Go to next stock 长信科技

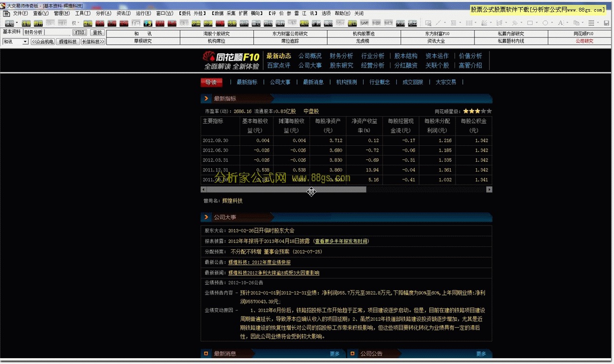coord(93,42)
